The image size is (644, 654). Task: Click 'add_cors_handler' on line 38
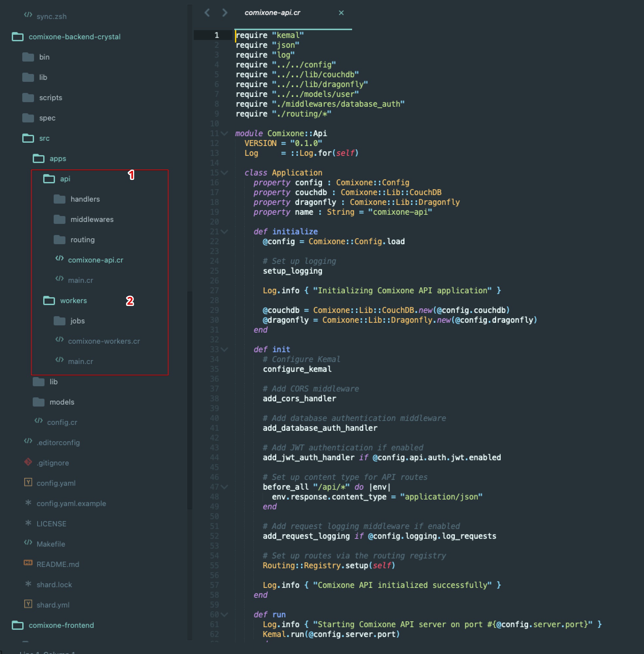pos(300,399)
